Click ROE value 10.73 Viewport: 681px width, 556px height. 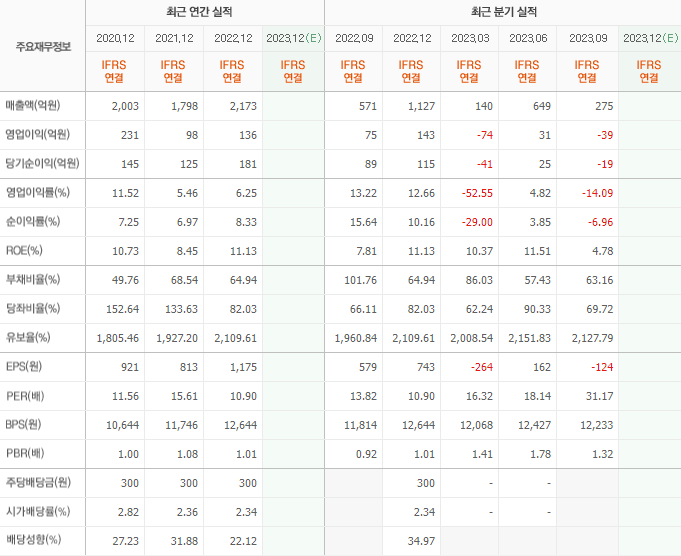point(126,252)
